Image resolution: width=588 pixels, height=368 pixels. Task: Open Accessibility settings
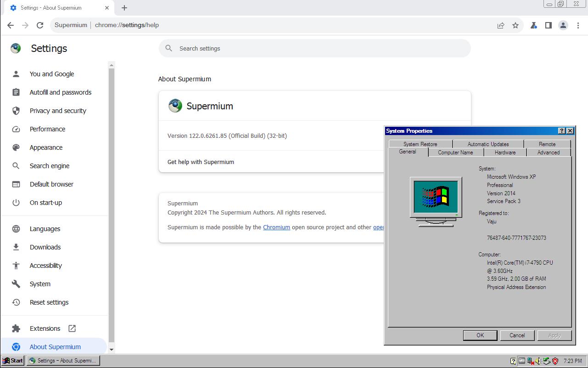pos(54,266)
